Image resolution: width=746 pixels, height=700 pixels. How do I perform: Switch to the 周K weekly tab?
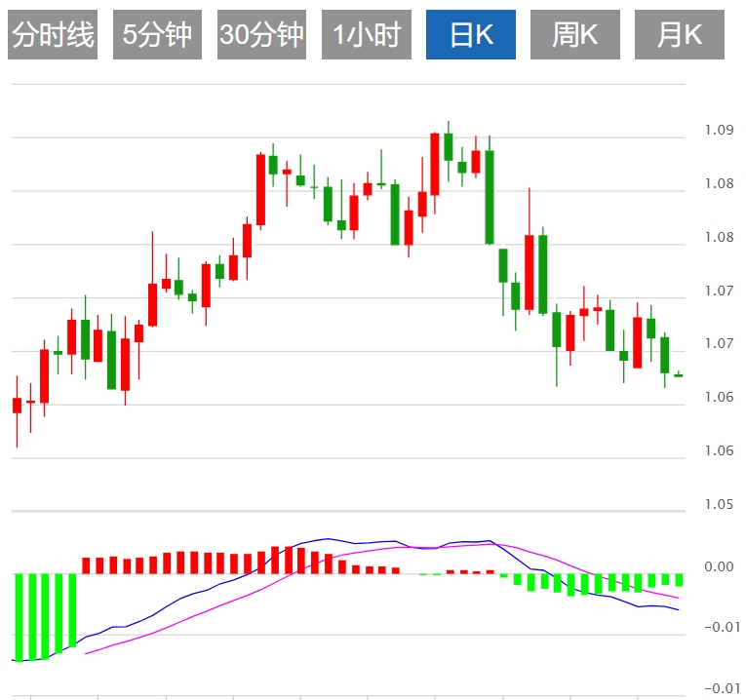[575, 35]
